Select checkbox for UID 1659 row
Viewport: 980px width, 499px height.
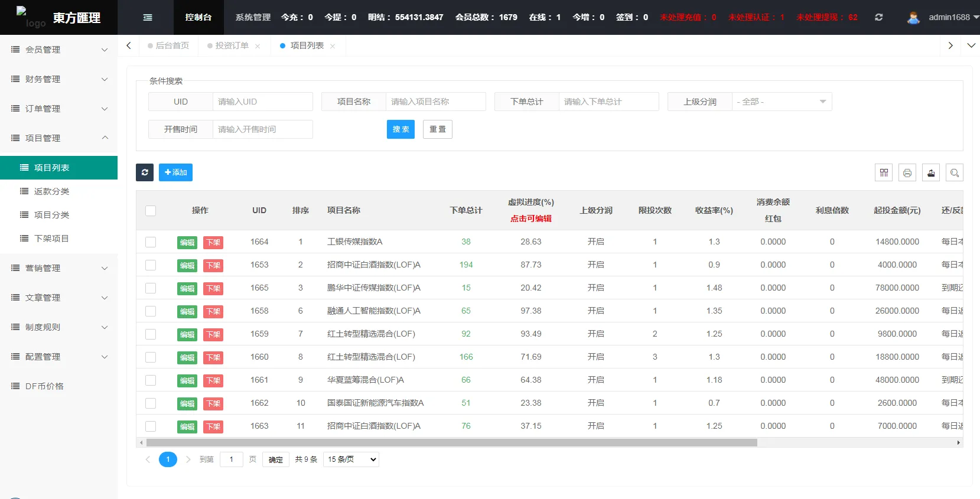click(151, 334)
